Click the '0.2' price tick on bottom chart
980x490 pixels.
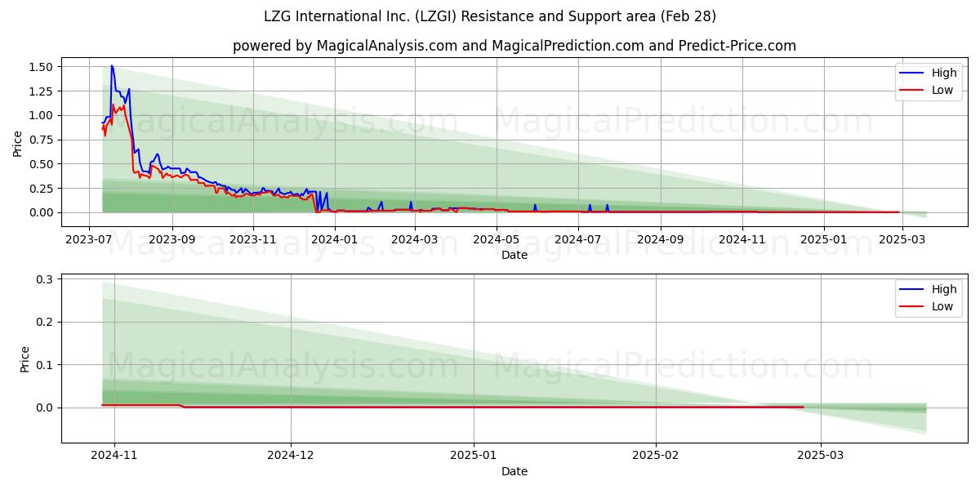(x=45, y=322)
